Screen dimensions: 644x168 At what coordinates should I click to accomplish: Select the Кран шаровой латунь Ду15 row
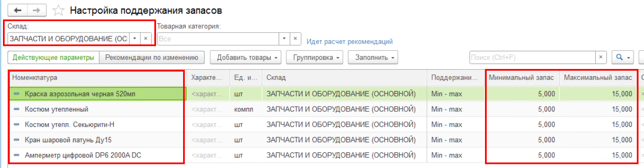point(323,140)
